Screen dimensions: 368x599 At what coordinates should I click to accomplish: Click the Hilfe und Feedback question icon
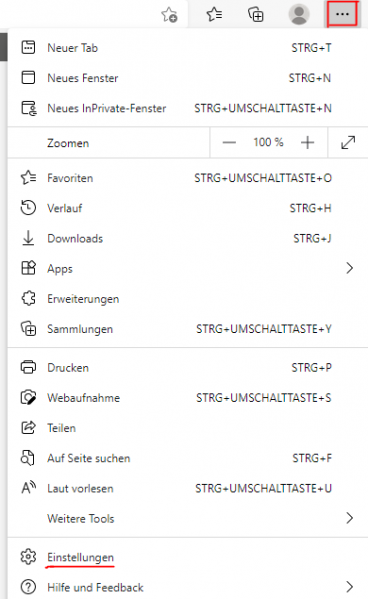point(28,587)
